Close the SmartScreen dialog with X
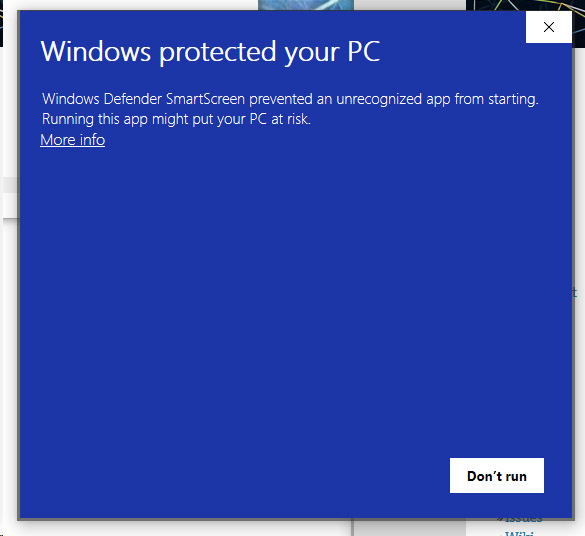Image resolution: width=585 pixels, height=536 pixels. point(548,27)
